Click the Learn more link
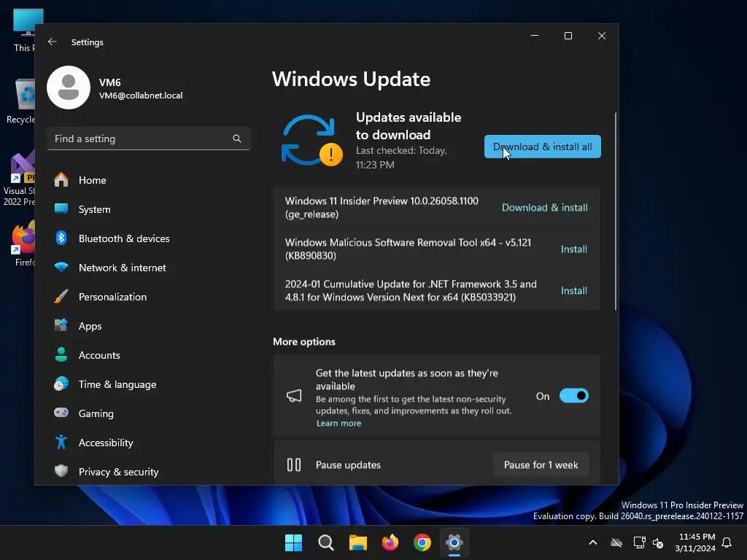Screen dimensions: 747x560 click(338, 424)
